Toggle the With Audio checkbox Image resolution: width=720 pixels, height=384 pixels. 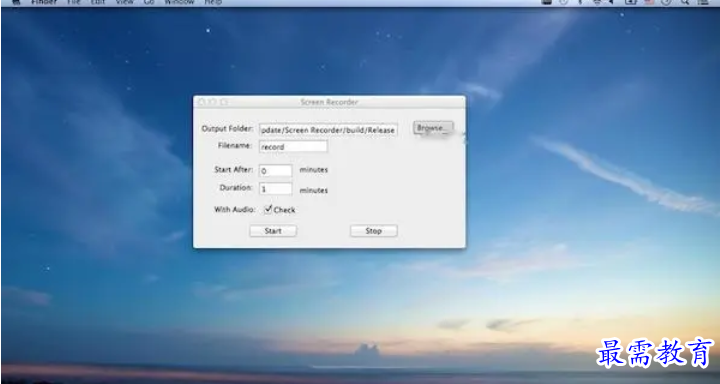click(268, 209)
